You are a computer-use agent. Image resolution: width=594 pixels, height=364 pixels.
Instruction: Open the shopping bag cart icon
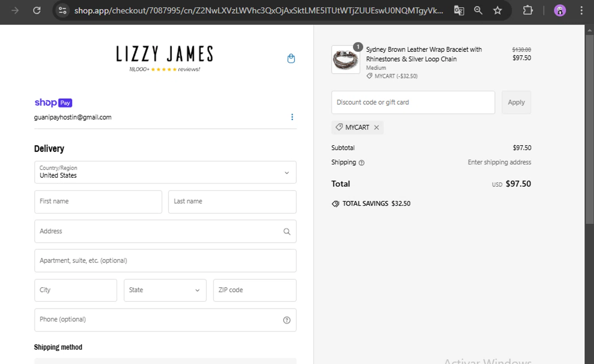[291, 59]
